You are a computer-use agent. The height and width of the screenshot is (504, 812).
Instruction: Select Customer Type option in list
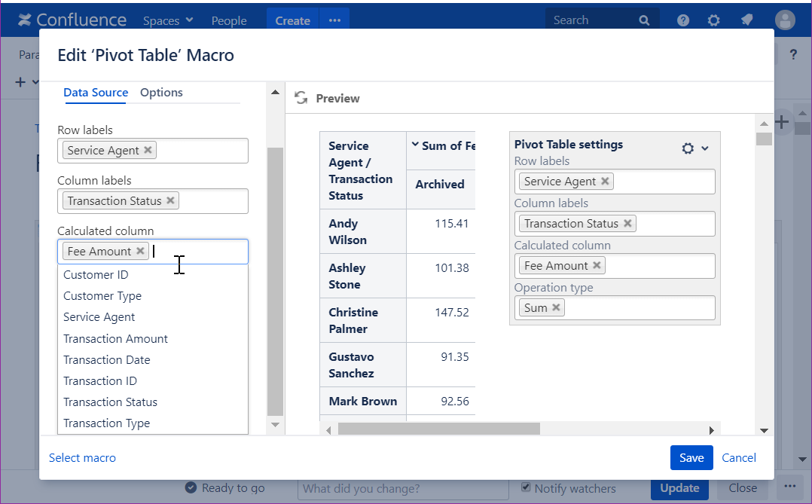click(x=102, y=296)
